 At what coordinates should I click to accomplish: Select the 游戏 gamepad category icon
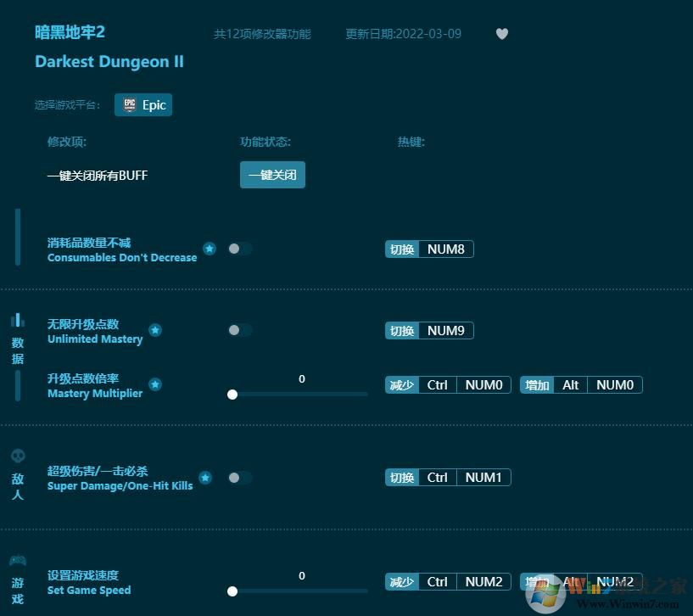click(x=18, y=560)
